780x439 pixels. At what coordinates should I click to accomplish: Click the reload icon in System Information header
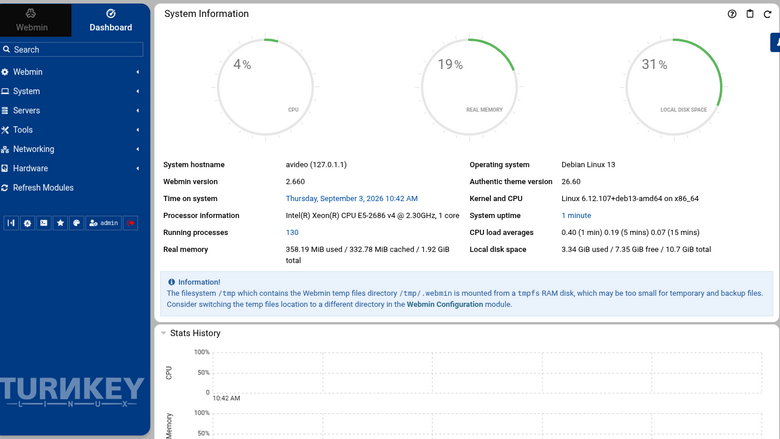pos(767,14)
